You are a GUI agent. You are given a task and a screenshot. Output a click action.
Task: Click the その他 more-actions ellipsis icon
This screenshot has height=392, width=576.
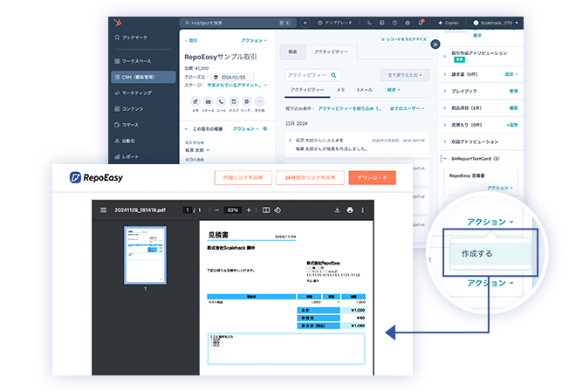(x=259, y=101)
